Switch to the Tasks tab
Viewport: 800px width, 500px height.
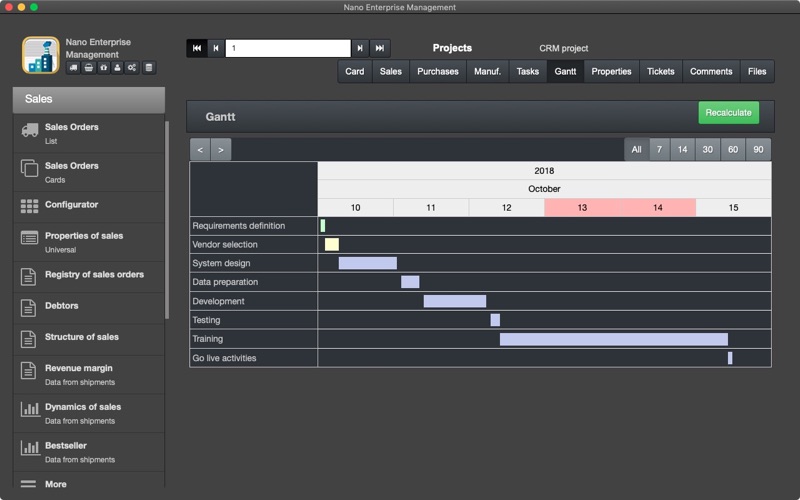[x=528, y=71]
